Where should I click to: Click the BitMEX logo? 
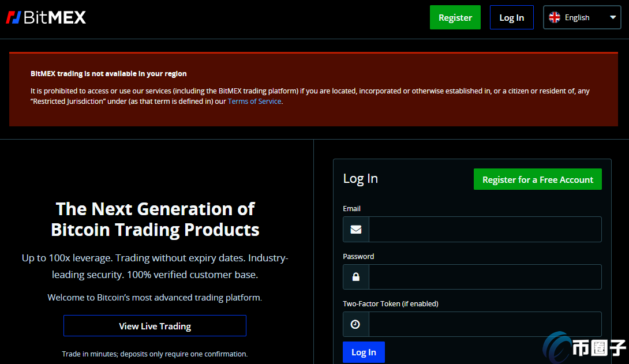click(46, 17)
